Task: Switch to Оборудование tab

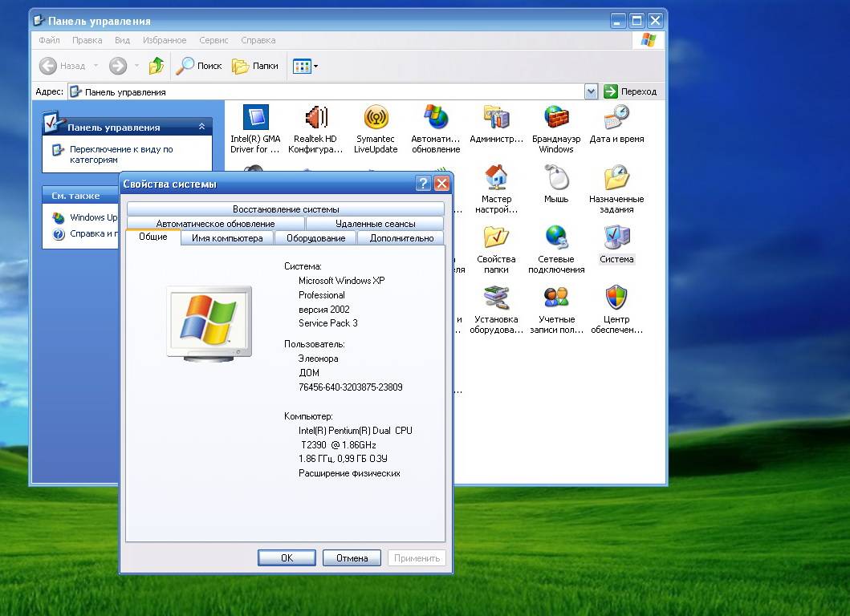Action: tap(315, 238)
